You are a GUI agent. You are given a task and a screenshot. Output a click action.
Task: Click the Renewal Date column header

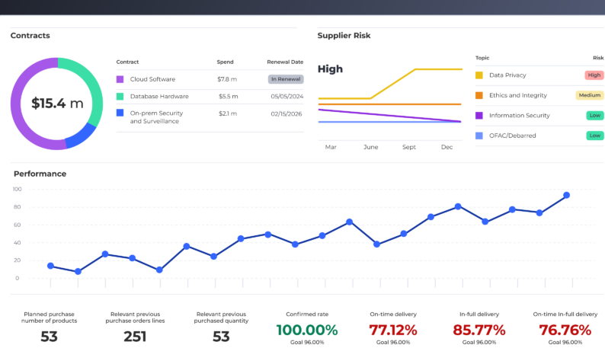click(x=285, y=62)
